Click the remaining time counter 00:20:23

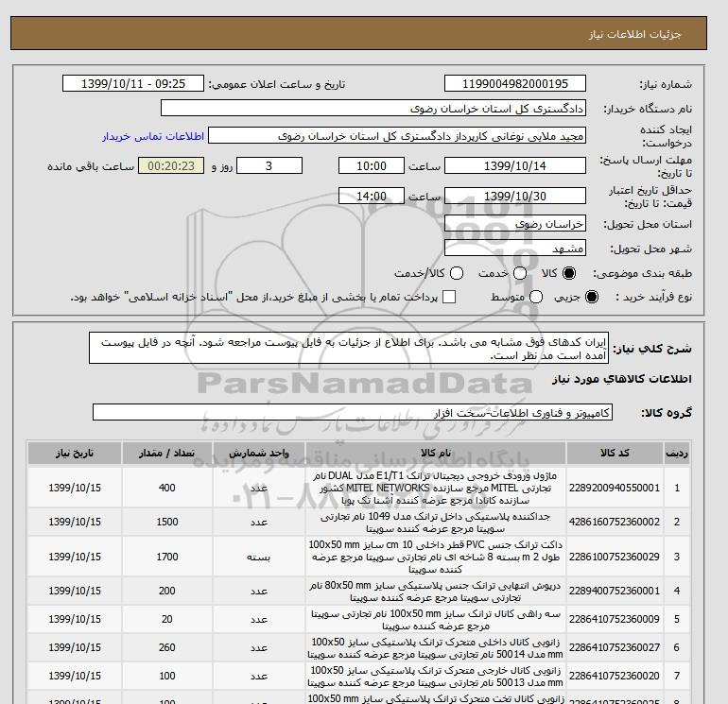[171, 165]
